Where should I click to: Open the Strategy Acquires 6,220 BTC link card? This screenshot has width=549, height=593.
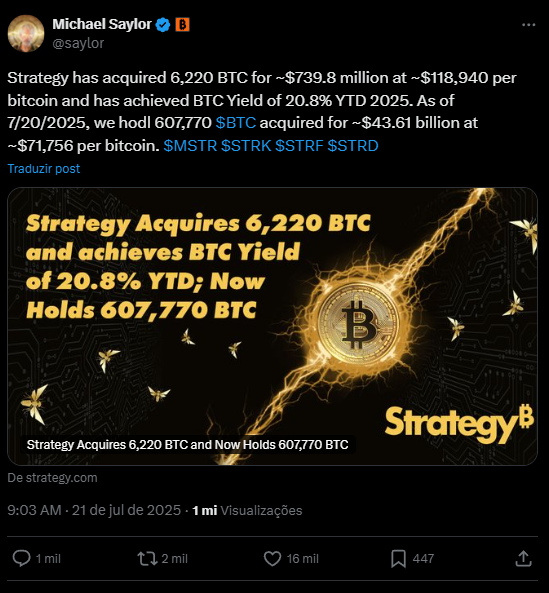point(272,326)
